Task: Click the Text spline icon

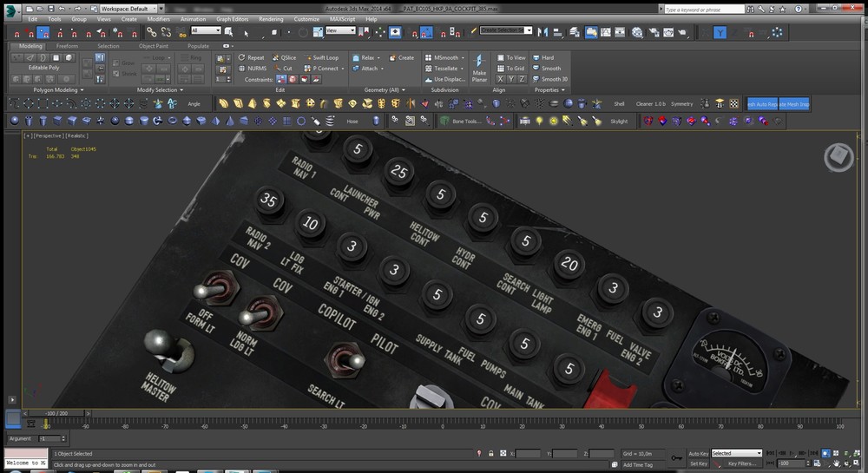Action: pos(172,103)
